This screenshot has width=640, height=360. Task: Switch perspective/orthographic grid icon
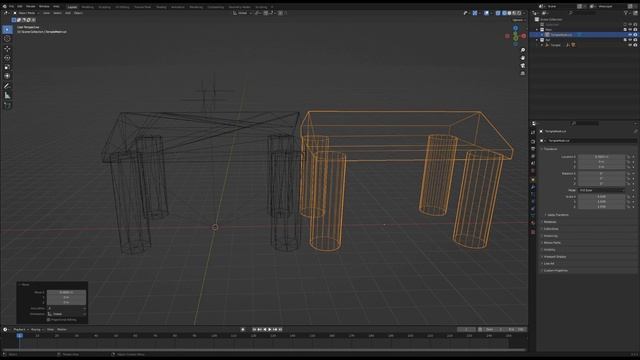click(523, 73)
